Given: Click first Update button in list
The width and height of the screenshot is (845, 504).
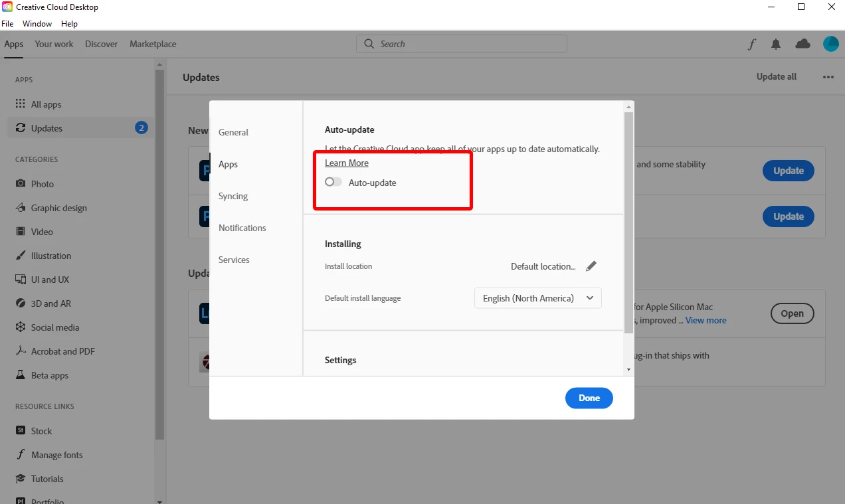Looking at the screenshot, I should pyautogui.click(x=789, y=171).
